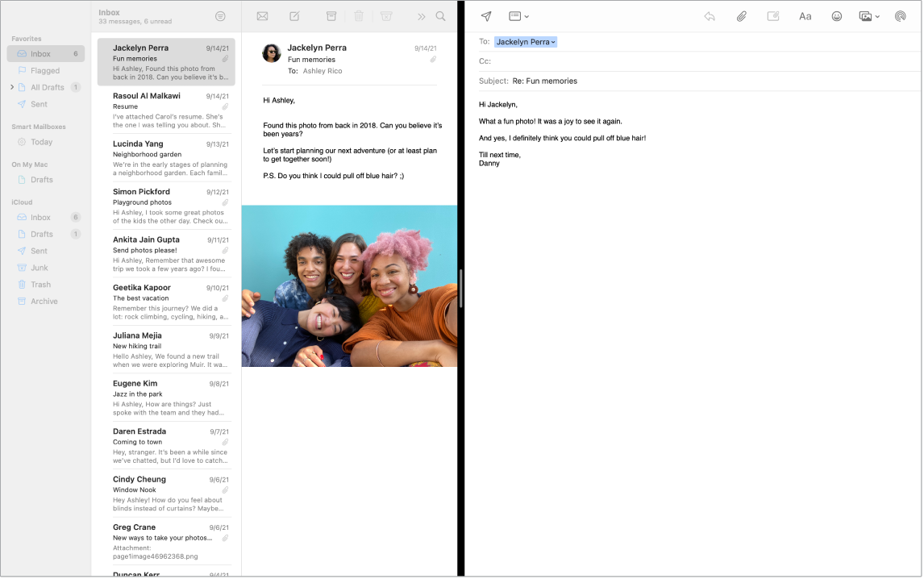924x579 pixels.
Task: Attach a file with the paperclip icon
Action: [x=741, y=15]
